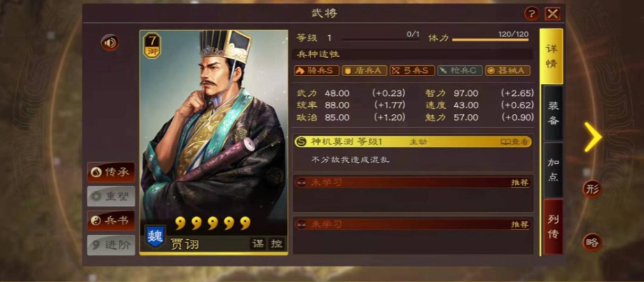Screen dimensions: 644x282
Task: Select the 盾兵A shield troop icon
Action: 364,71
